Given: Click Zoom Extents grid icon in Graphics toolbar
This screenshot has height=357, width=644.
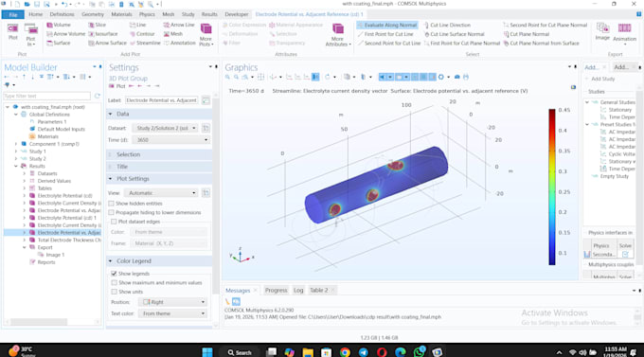Looking at the screenshot, I should pyautogui.click(x=260, y=77).
